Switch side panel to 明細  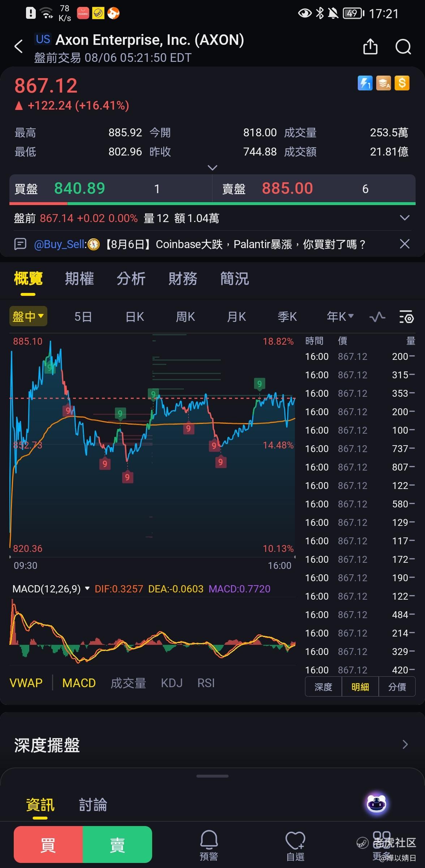pyautogui.click(x=360, y=687)
